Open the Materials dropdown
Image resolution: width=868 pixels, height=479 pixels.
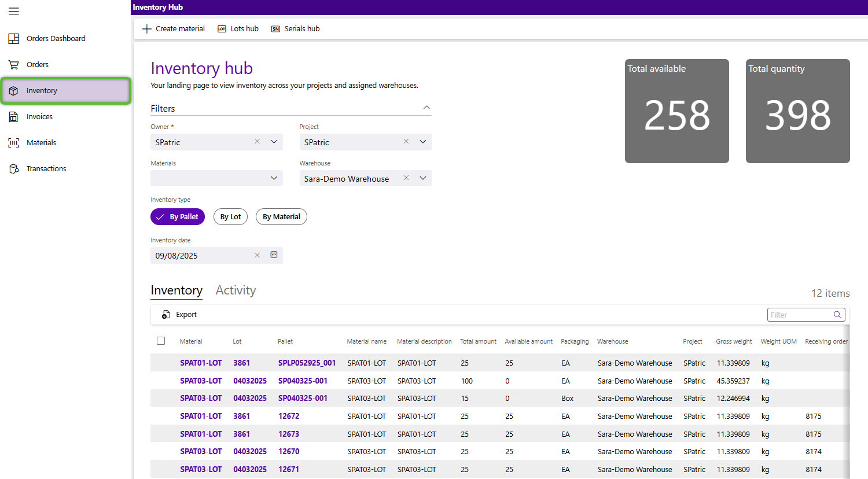pyautogui.click(x=274, y=178)
